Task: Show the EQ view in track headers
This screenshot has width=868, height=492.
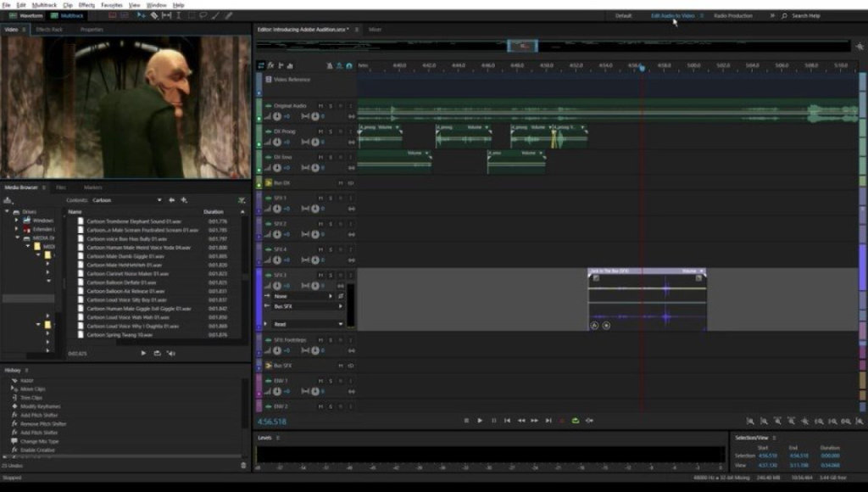Action: point(290,65)
